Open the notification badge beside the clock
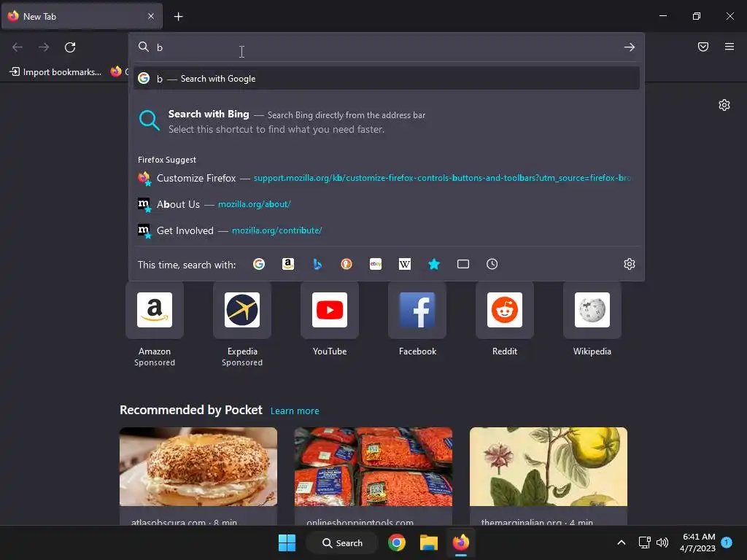 click(727, 542)
